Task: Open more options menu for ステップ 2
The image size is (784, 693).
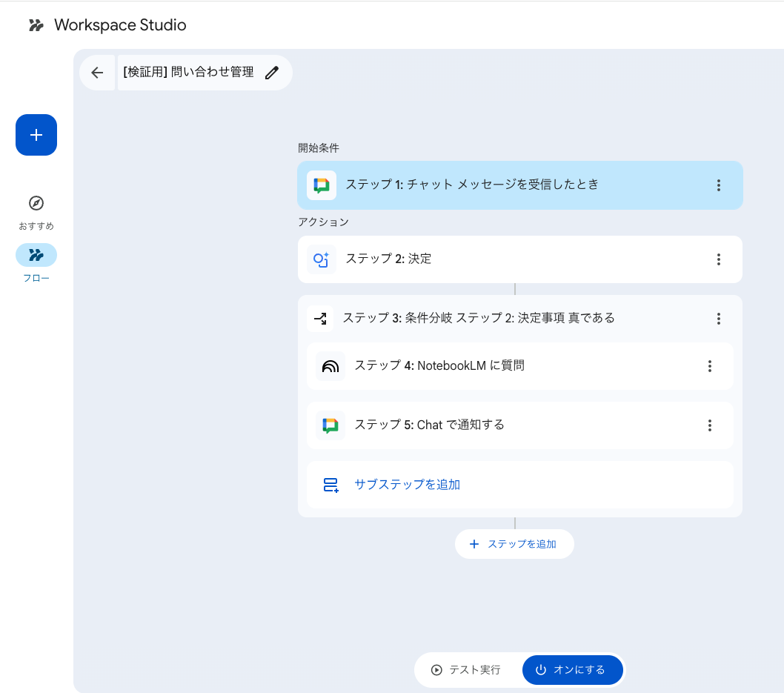Action: 719,259
